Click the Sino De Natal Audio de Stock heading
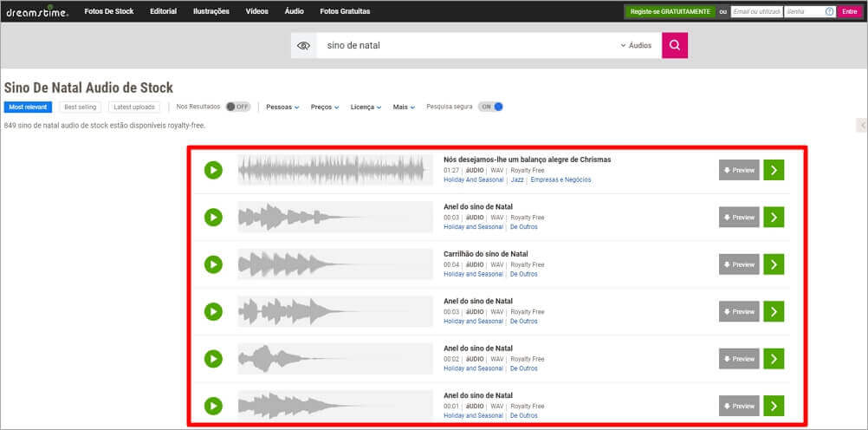The height and width of the screenshot is (430, 868). (88, 88)
